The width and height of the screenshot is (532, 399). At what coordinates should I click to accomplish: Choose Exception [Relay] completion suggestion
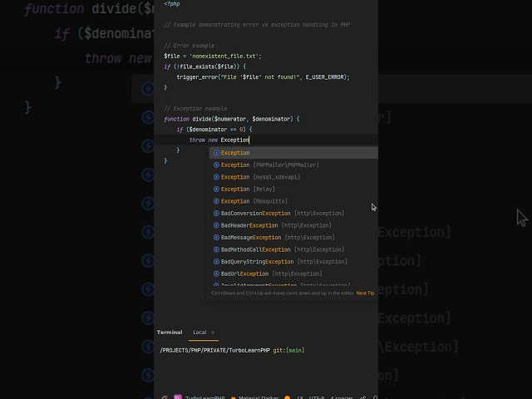click(x=293, y=189)
